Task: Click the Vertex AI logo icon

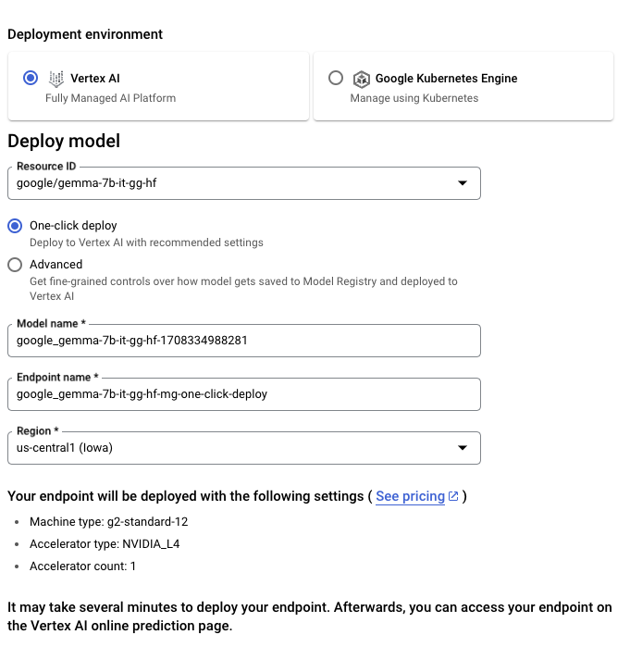Action: click(56, 79)
